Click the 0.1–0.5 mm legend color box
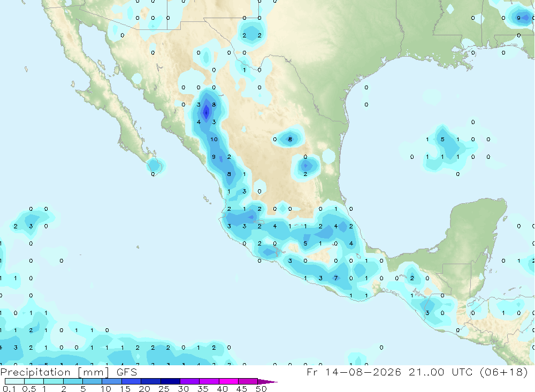The image size is (535, 392). (14, 381)
